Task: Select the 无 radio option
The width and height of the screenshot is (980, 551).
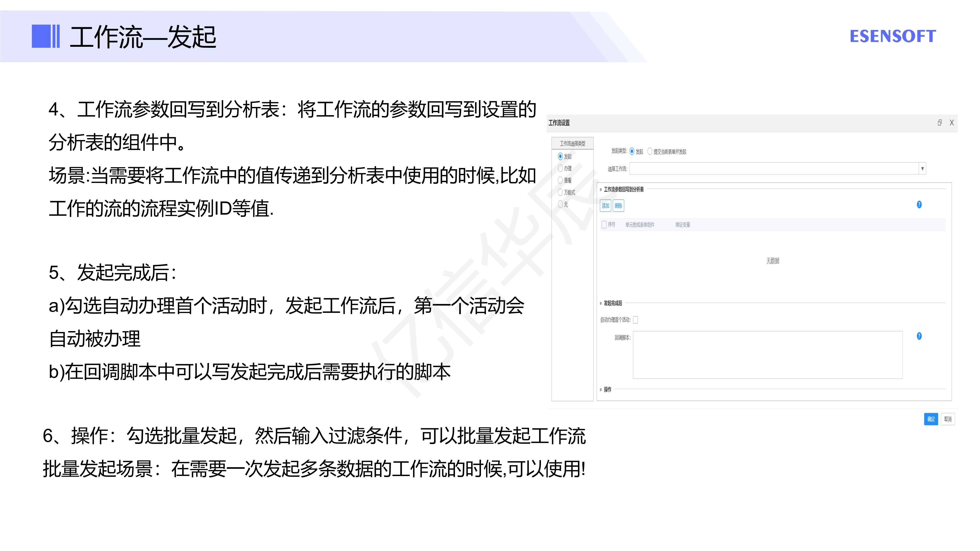Action: click(x=560, y=204)
